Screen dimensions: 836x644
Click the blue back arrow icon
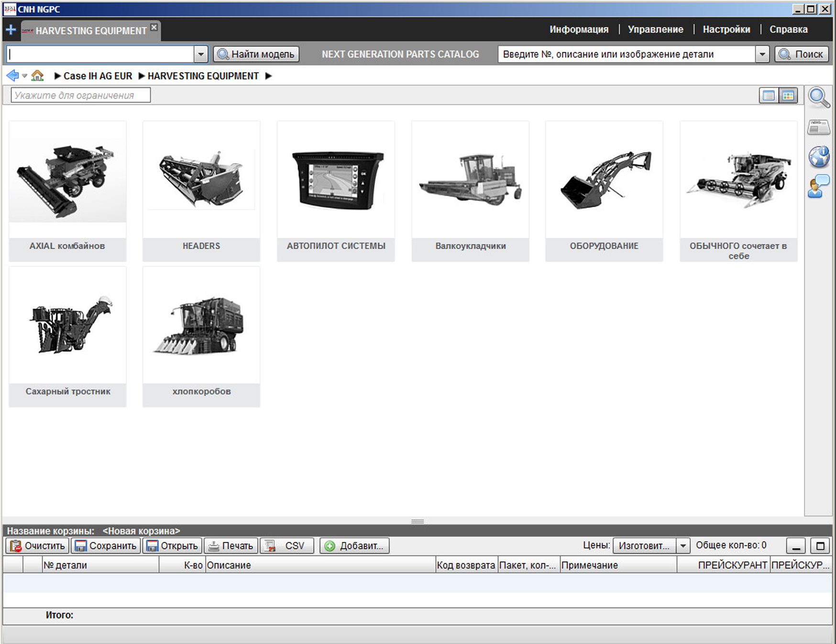pyautogui.click(x=12, y=76)
